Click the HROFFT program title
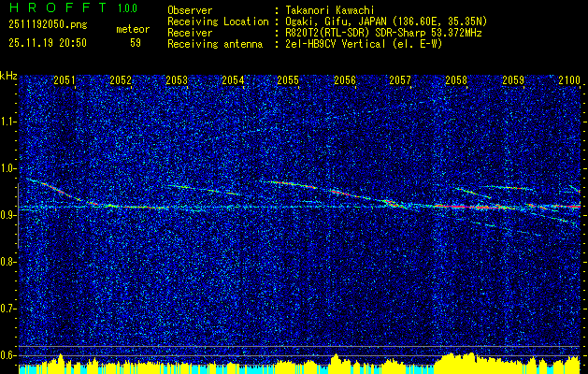 [x=59, y=7]
